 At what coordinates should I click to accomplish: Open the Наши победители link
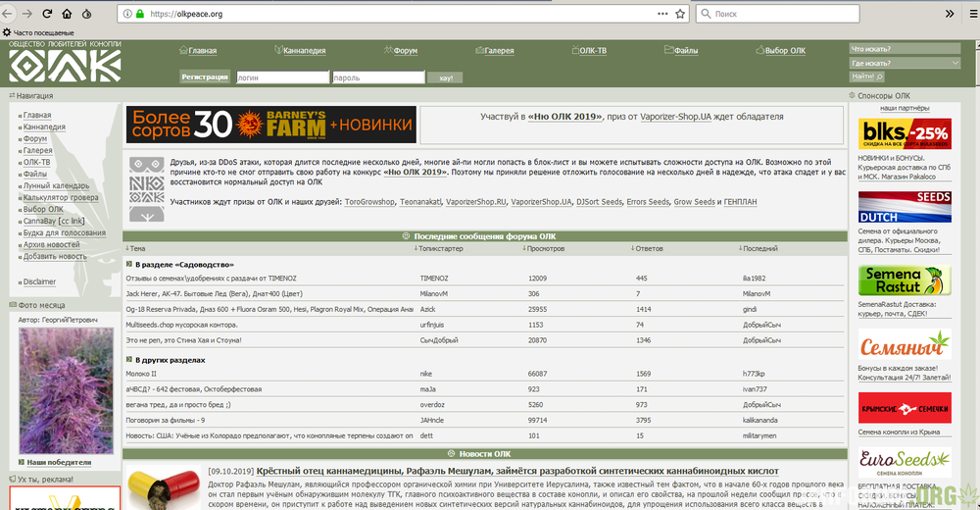(59, 463)
